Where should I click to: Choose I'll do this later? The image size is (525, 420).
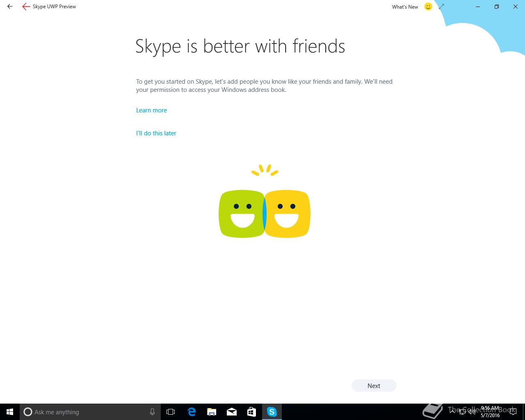coord(156,133)
